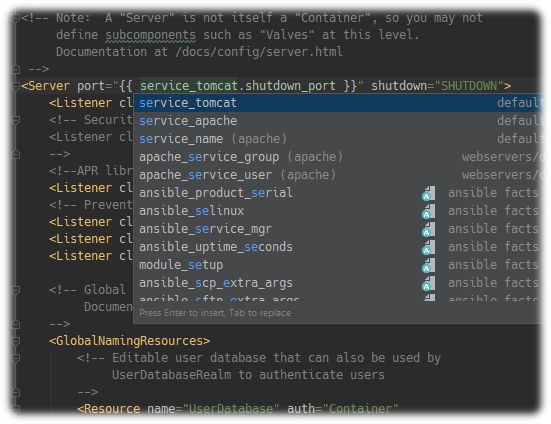Click the Ansible facts icon beside module_setup

428,265
